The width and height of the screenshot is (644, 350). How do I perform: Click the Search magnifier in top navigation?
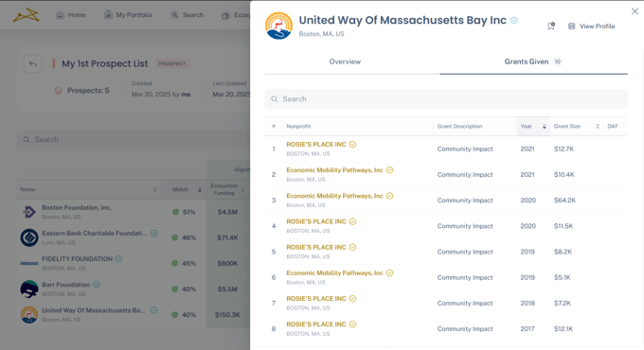tap(175, 15)
